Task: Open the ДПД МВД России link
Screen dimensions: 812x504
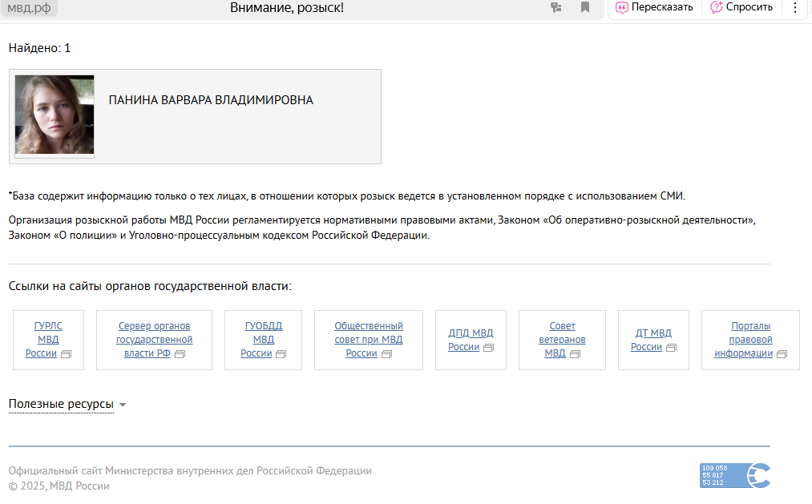Action: (x=471, y=340)
